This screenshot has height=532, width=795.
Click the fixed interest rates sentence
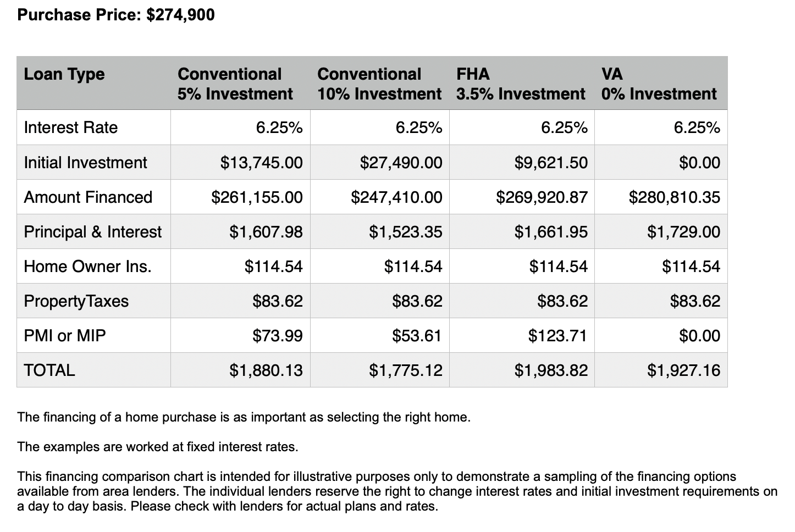coord(158,447)
